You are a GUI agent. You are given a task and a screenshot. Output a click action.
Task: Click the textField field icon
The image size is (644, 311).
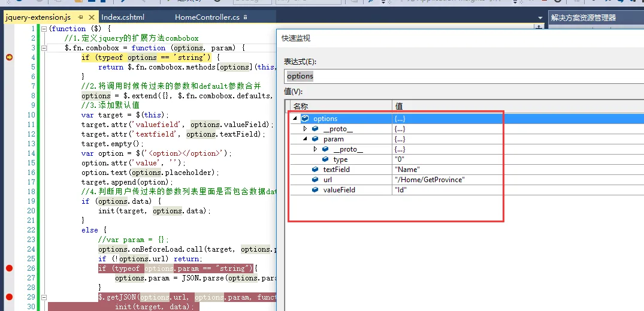[316, 169]
